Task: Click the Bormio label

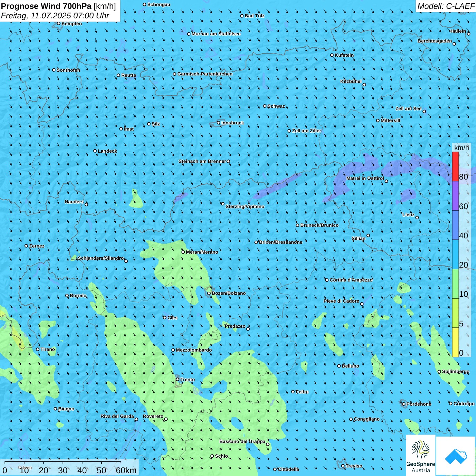Action: click(78, 295)
